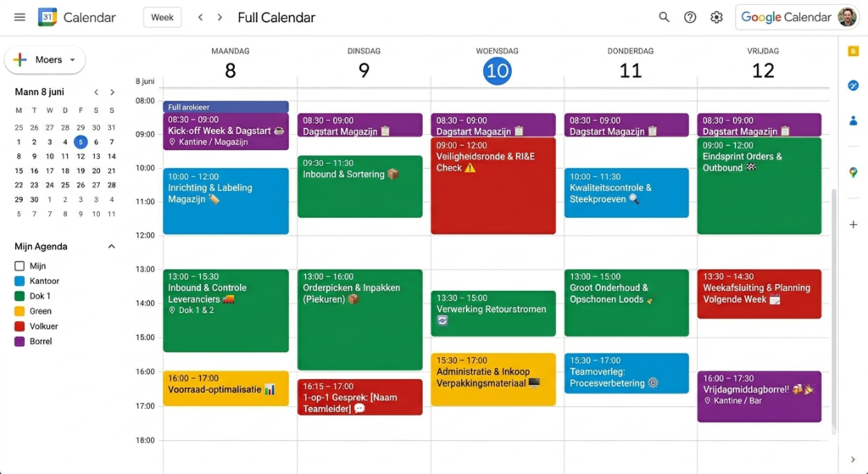Image resolution: width=868 pixels, height=474 pixels.
Task: Toggle the Borrel calendar checkbox
Action: (20, 341)
